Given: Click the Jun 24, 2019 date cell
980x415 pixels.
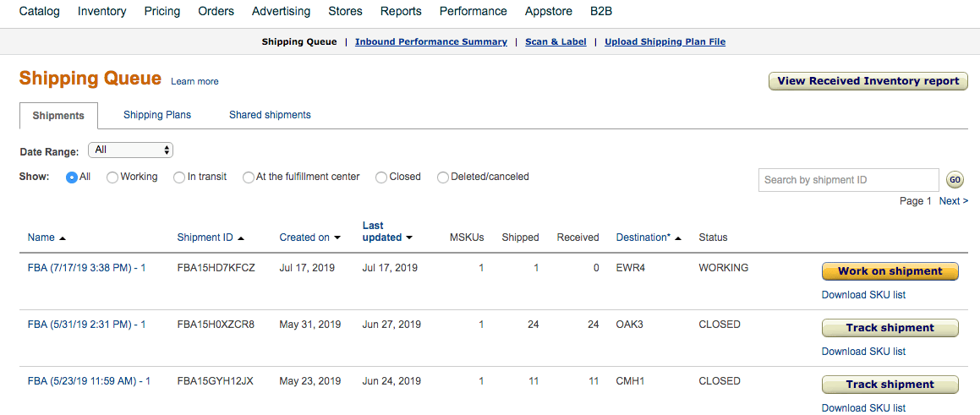Looking at the screenshot, I should click(x=391, y=381).
